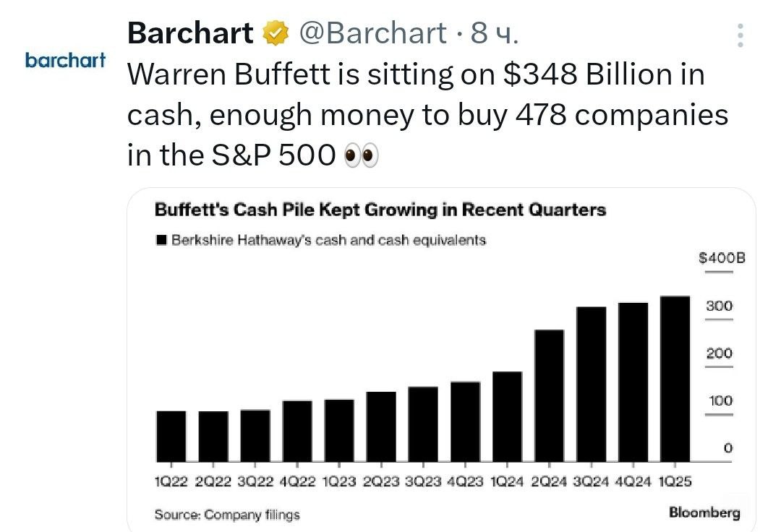Open the Bloomberg chart image
The image size is (781, 532).
441,360
